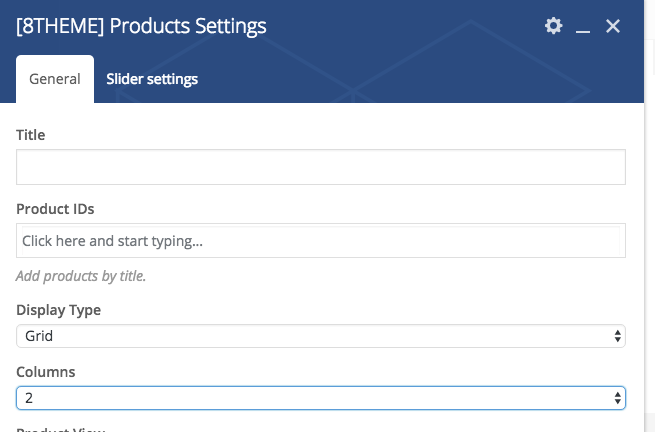Focus the Product IDs search field

[320, 241]
